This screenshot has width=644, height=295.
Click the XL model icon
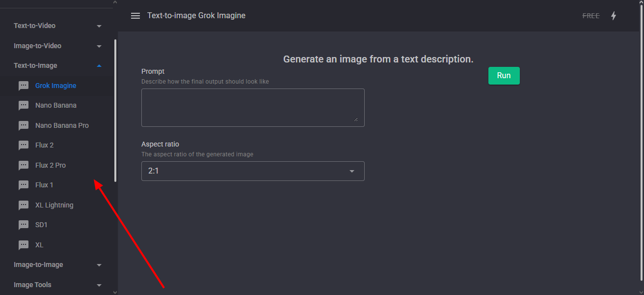(x=24, y=245)
